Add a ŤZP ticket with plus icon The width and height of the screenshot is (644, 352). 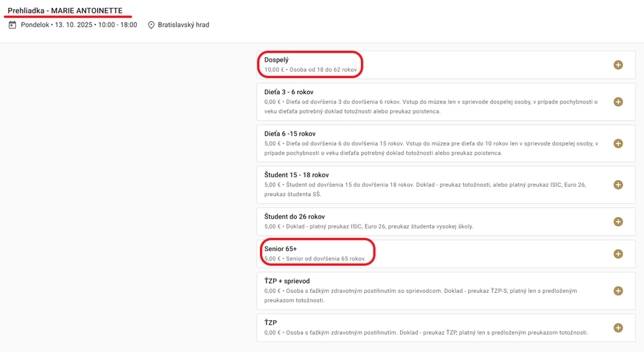coord(618,328)
